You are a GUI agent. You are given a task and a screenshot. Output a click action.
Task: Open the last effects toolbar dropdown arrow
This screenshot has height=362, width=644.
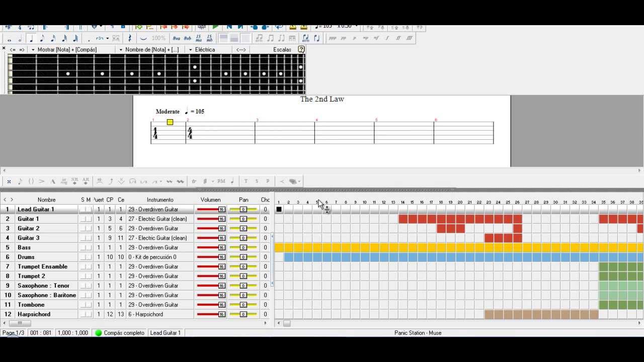(300, 182)
